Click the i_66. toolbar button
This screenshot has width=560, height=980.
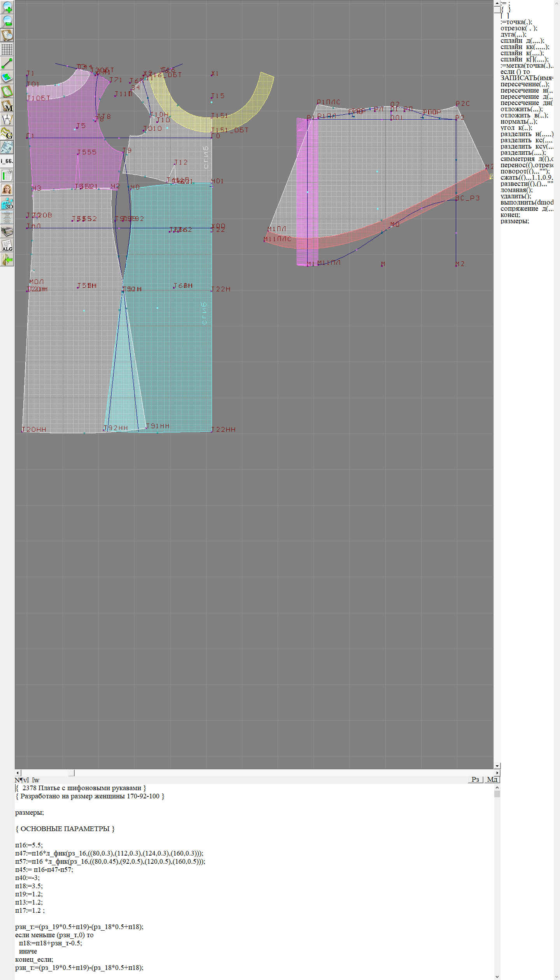(7, 161)
